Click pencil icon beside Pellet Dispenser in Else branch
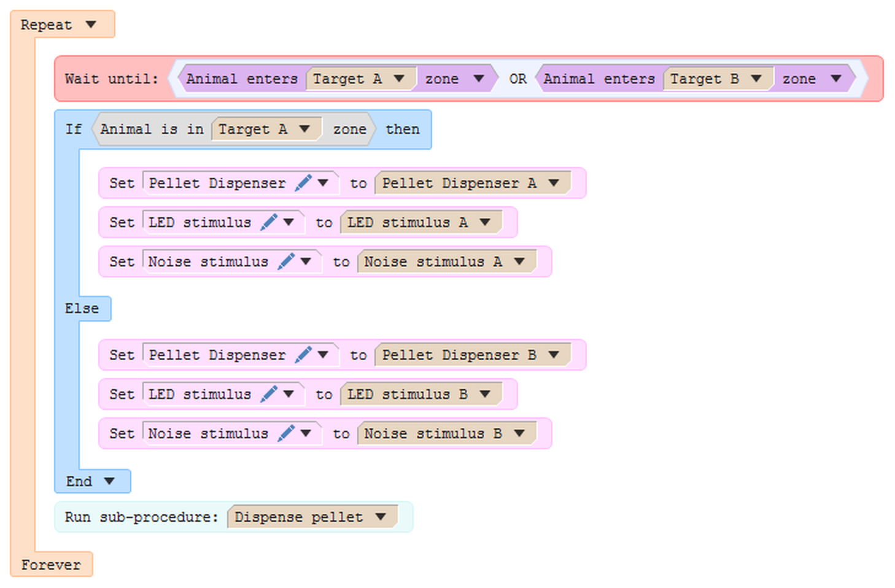Viewport: 895px width, 588px height. 303,355
